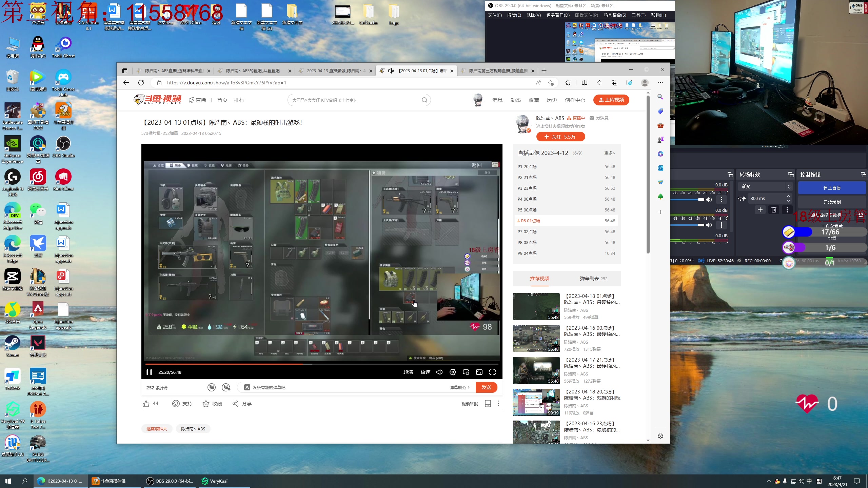Open danmaku settings toggle icon
The width and height of the screenshot is (868, 488).
226,387
